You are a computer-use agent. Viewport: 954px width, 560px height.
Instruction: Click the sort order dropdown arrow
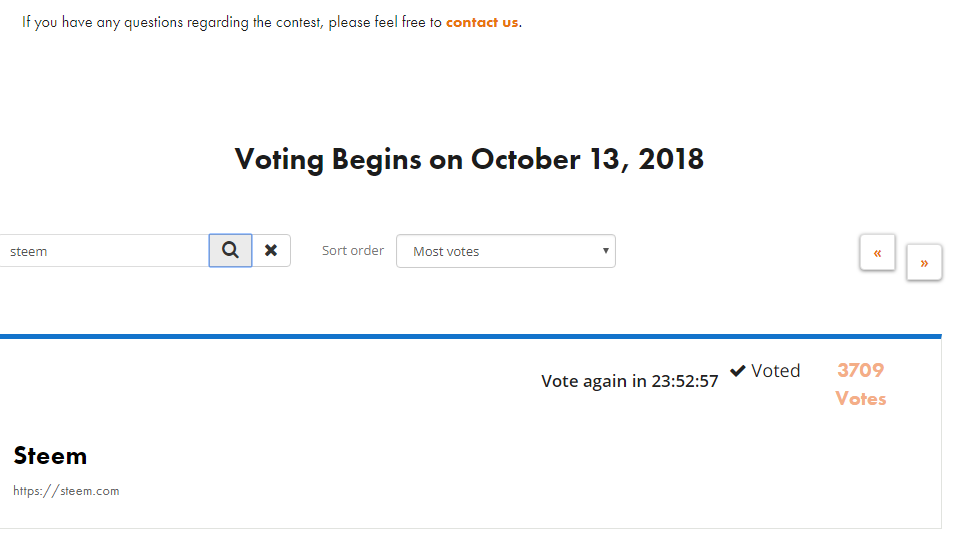point(605,251)
